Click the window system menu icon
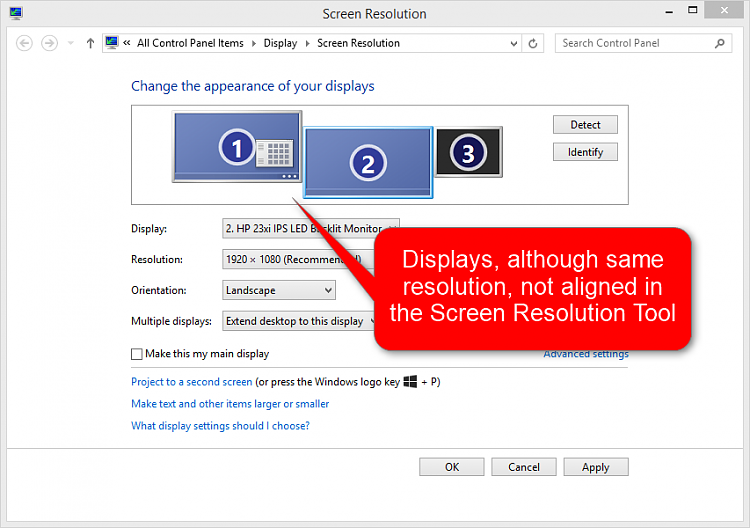Viewport: 750px width, 528px height. (x=16, y=13)
